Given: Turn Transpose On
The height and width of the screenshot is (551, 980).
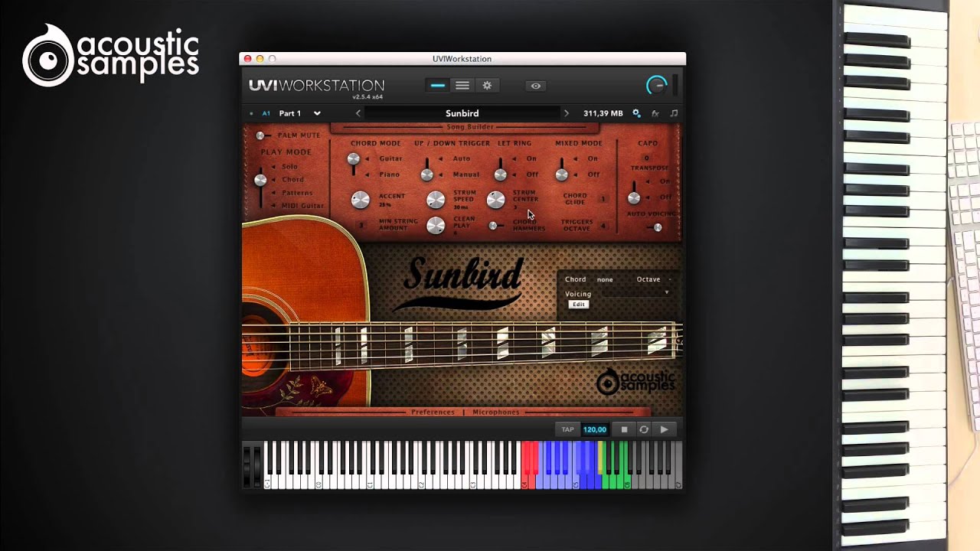Looking at the screenshot, I should click(665, 181).
